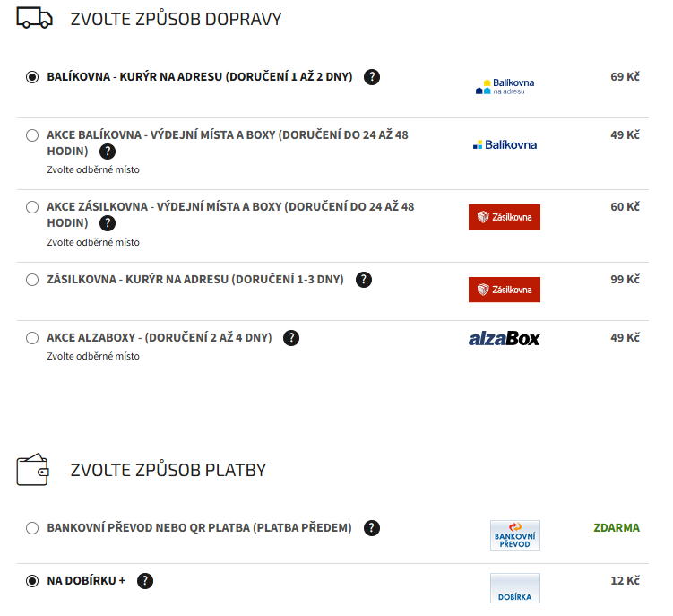Screen dimensions: 673x616
Task: Show help for Na dobírku payment
Action: click(x=145, y=581)
